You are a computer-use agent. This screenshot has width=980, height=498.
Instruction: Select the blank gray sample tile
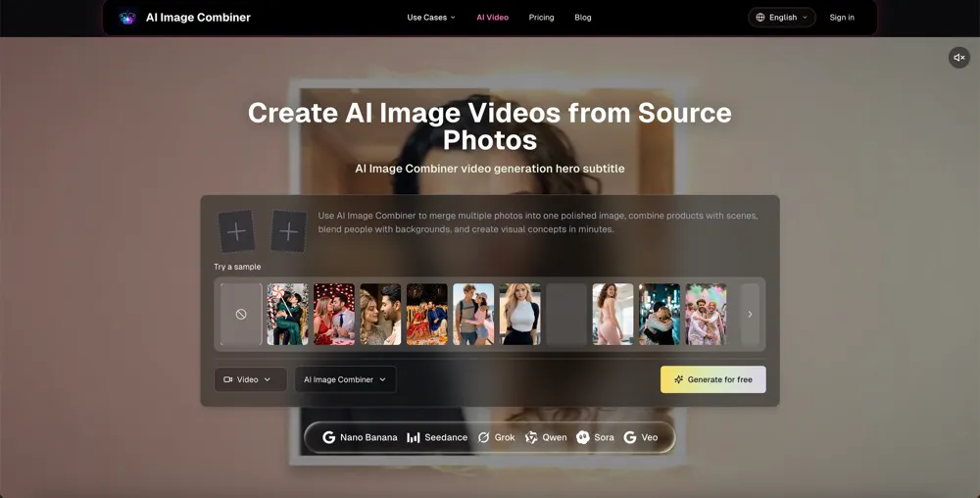tap(566, 315)
